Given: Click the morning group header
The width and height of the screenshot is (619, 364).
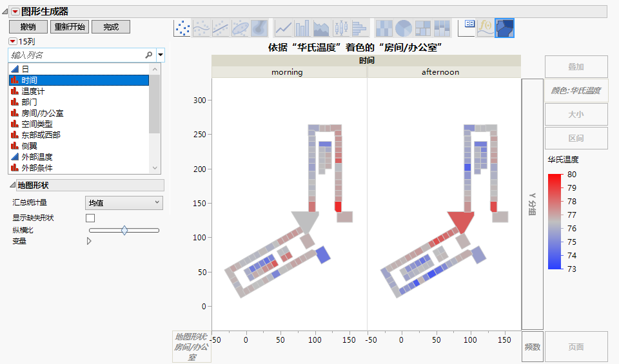Looking at the screenshot, I should 290,72.
